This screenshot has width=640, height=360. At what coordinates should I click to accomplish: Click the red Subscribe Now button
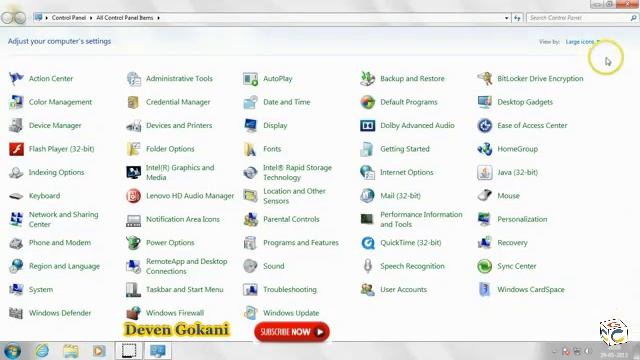click(x=292, y=332)
